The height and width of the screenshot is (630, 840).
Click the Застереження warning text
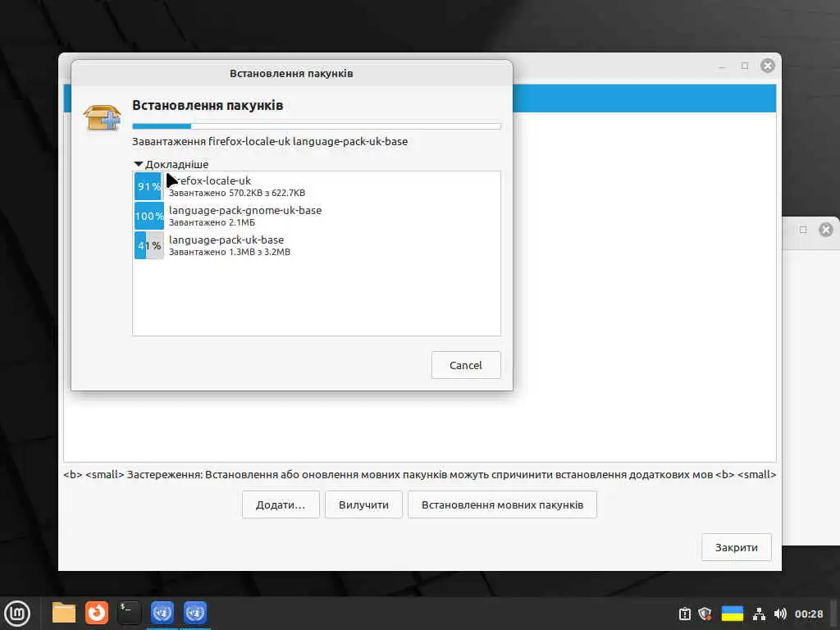pos(419,475)
